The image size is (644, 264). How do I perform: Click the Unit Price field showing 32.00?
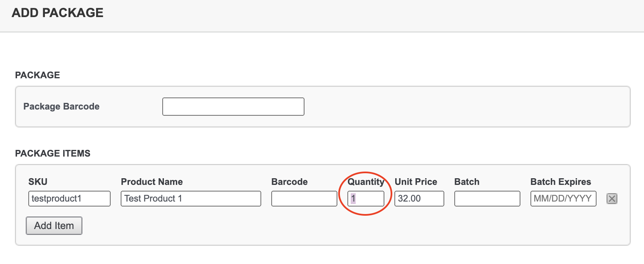tap(419, 199)
